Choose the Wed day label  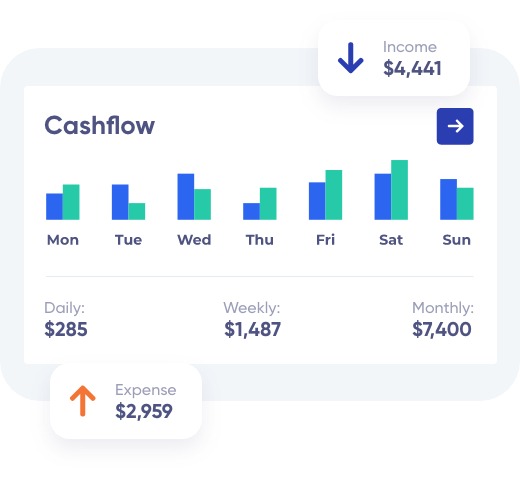pos(194,240)
